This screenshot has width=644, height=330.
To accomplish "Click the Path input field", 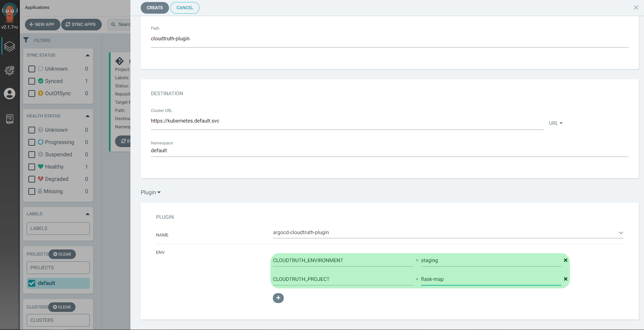I will pos(390,39).
